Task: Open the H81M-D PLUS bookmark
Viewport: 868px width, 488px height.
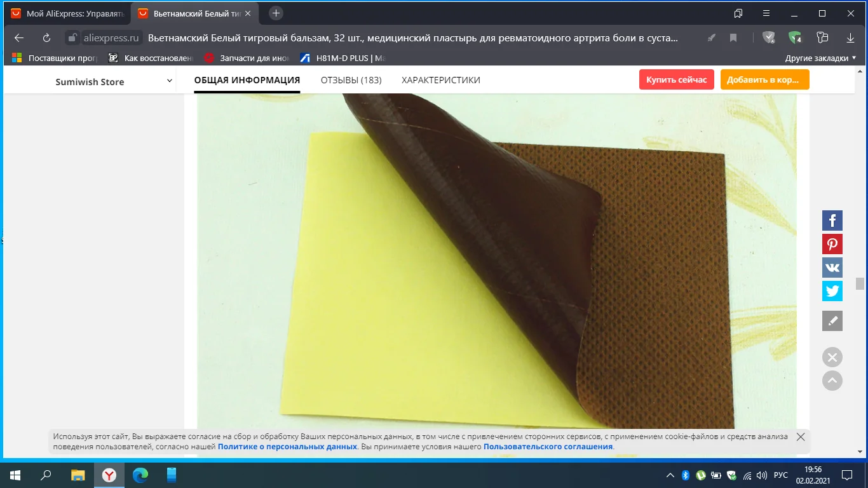Action: click(x=343, y=58)
